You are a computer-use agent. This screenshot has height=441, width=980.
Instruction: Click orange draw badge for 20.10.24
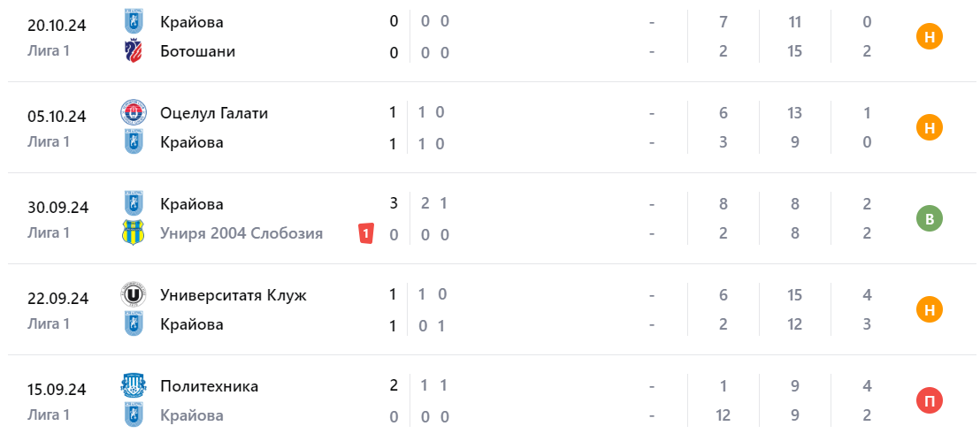pyautogui.click(x=930, y=37)
